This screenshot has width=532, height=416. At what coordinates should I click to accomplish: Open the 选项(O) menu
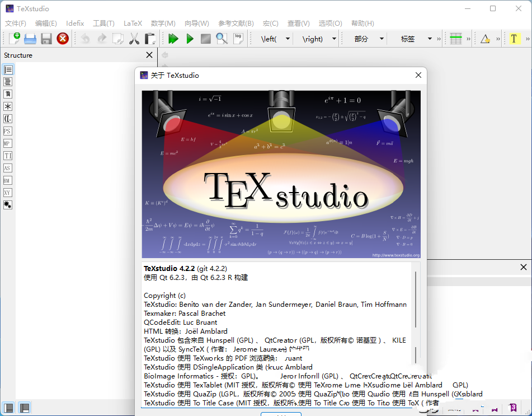(330, 23)
